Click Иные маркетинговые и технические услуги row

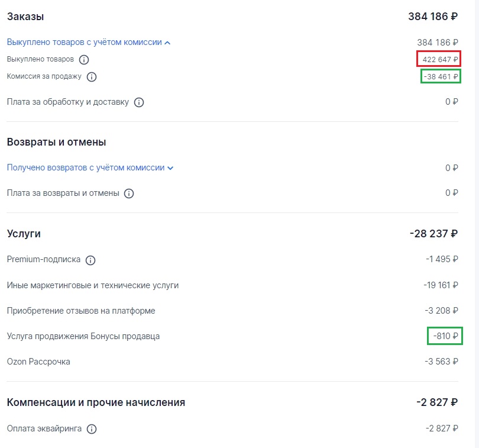(x=232, y=285)
